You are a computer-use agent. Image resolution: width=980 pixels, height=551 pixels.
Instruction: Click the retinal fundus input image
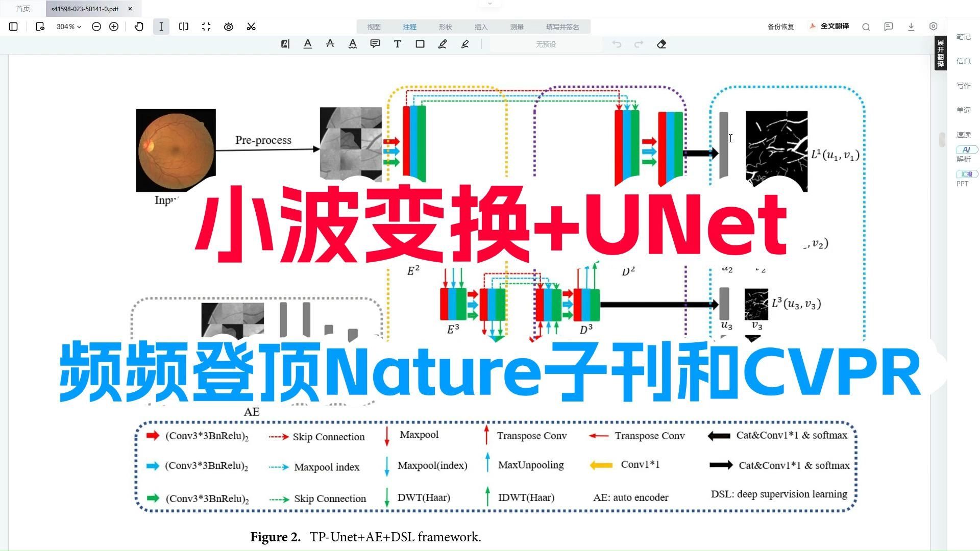176,150
